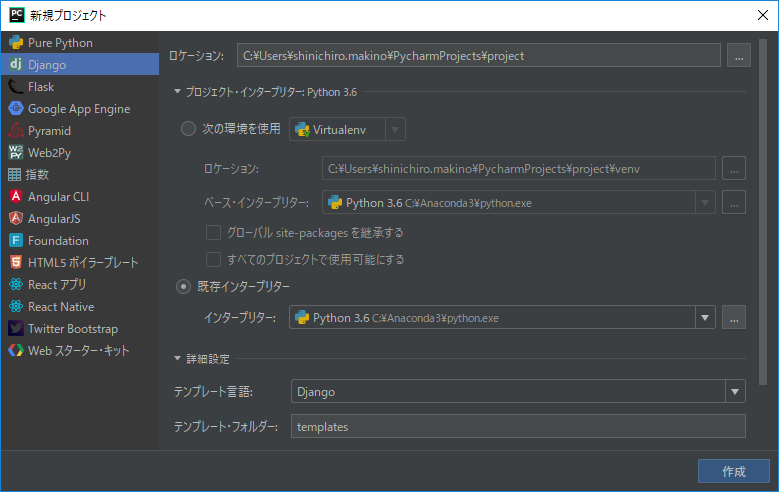
Task: Click the 指数 table icon
Action: 14,174
